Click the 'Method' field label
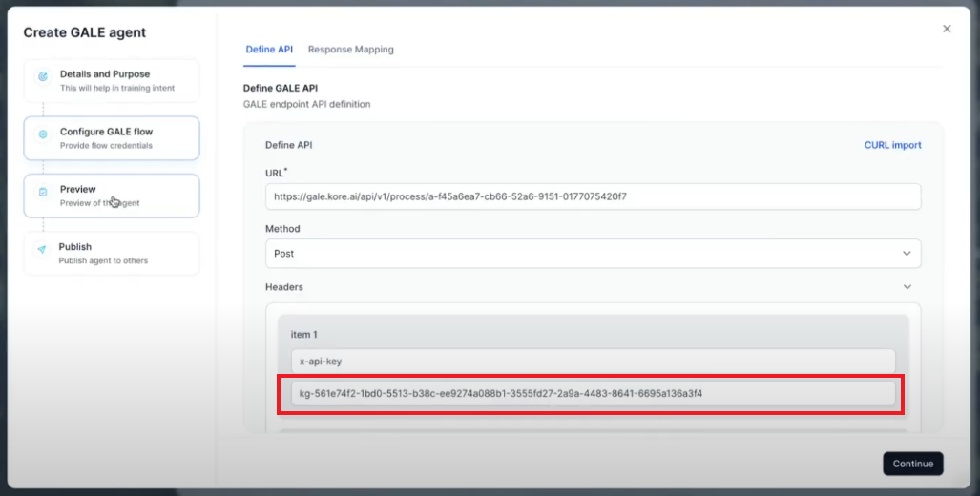This screenshot has width=980, height=496. click(x=282, y=229)
